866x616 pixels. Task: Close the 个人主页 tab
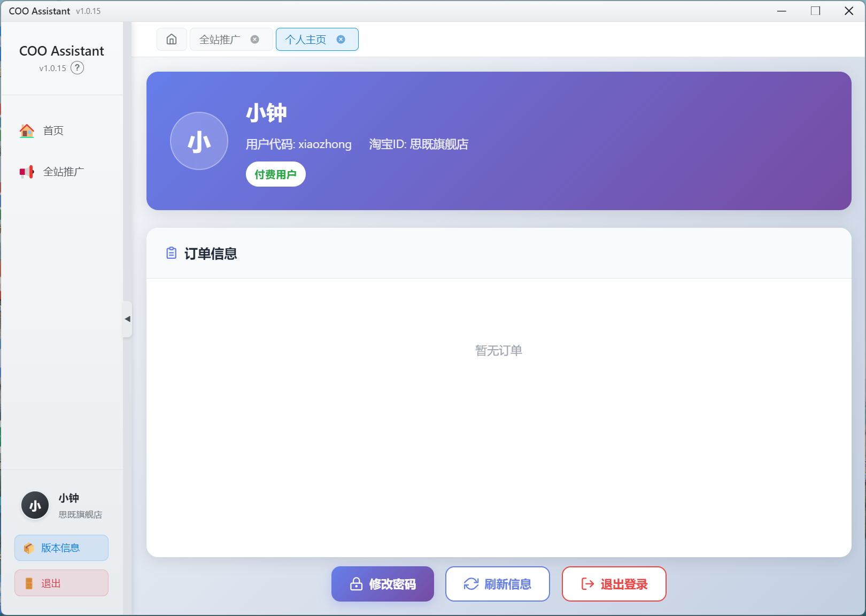coord(341,38)
